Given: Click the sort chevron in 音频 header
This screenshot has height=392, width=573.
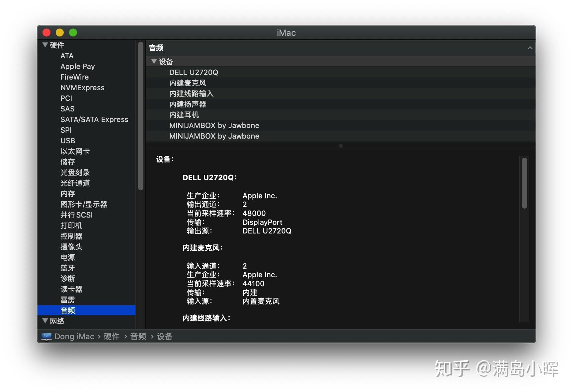Looking at the screenshot, I should [x=530, y=48].
